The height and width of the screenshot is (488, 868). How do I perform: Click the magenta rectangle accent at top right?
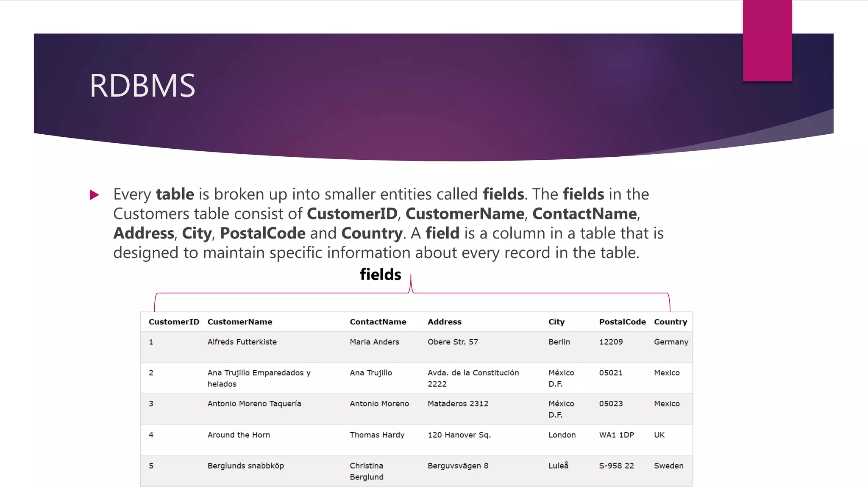point(767,41)
